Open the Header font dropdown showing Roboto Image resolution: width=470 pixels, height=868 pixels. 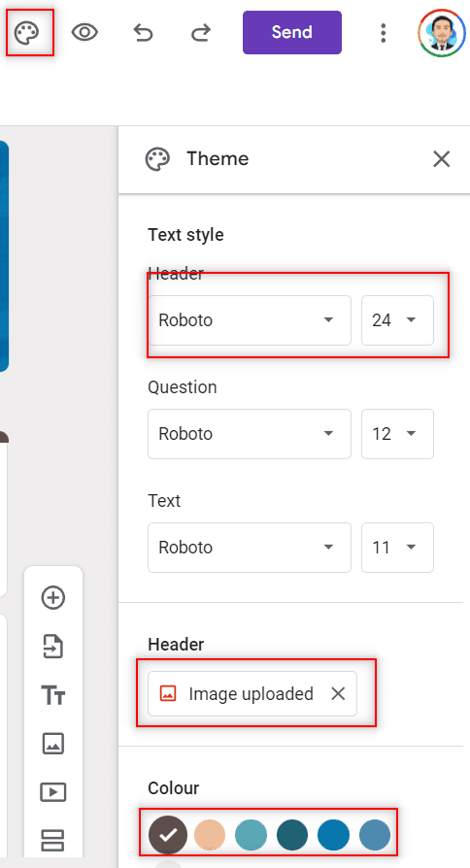click(x=250, y=320)
